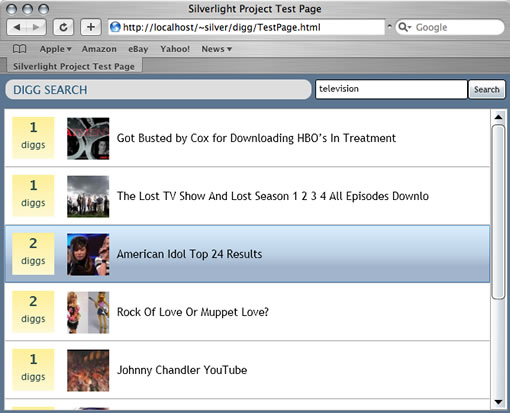Viewport: 510px width, 413px height.
Task: Go back to the previous page
Action: point(17,27)
